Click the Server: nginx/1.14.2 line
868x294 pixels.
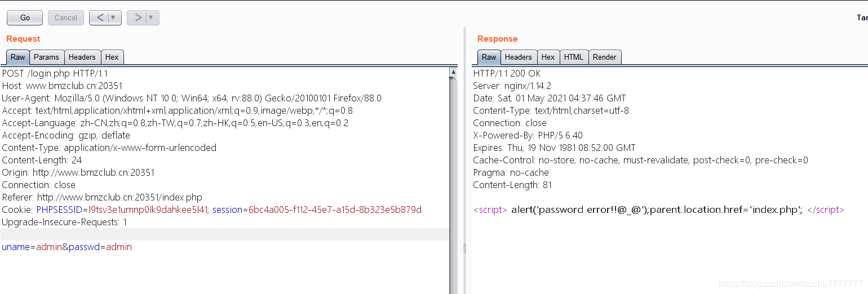512,86
